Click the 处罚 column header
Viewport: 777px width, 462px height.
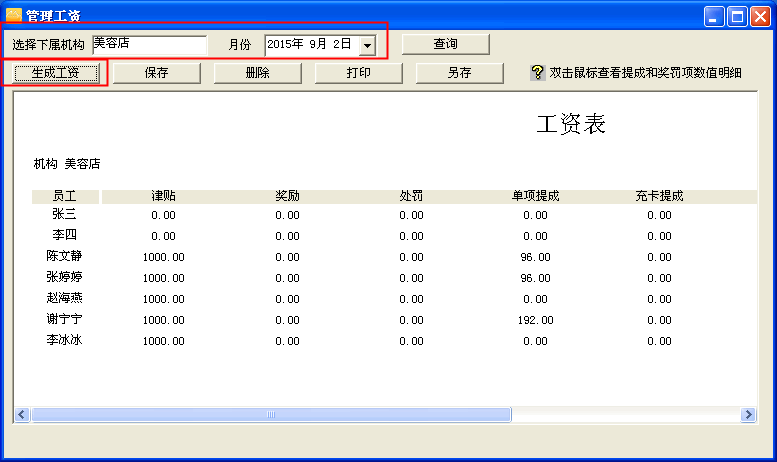point(411,196)
